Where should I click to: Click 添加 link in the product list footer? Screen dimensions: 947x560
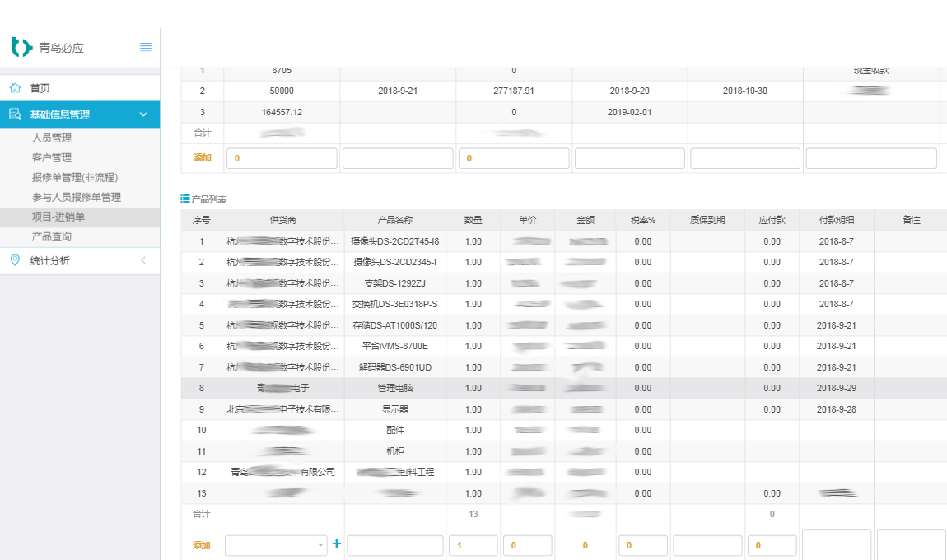tap(202, 545)
